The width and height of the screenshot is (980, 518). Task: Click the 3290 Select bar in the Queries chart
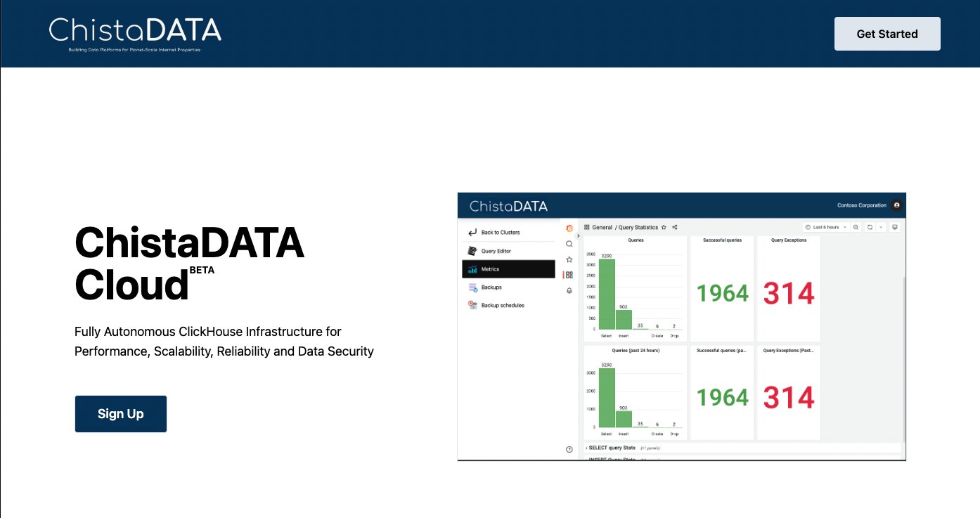coord(607,294)
